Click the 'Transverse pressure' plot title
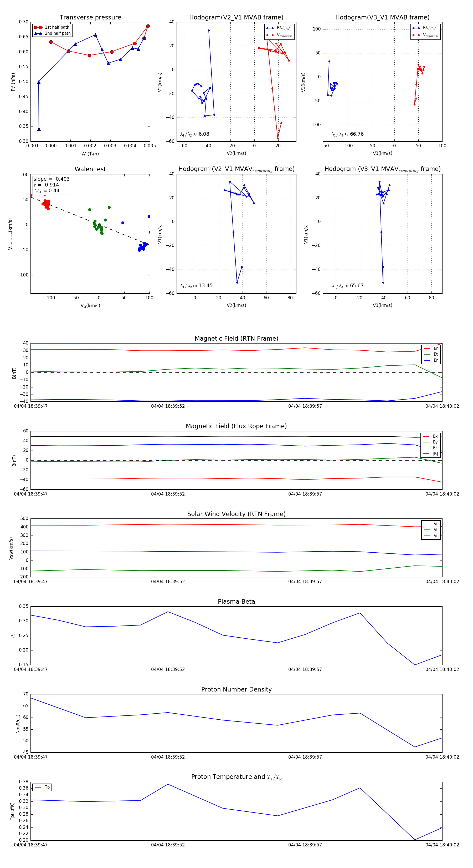The image size is (473, 868). point(90,17)
